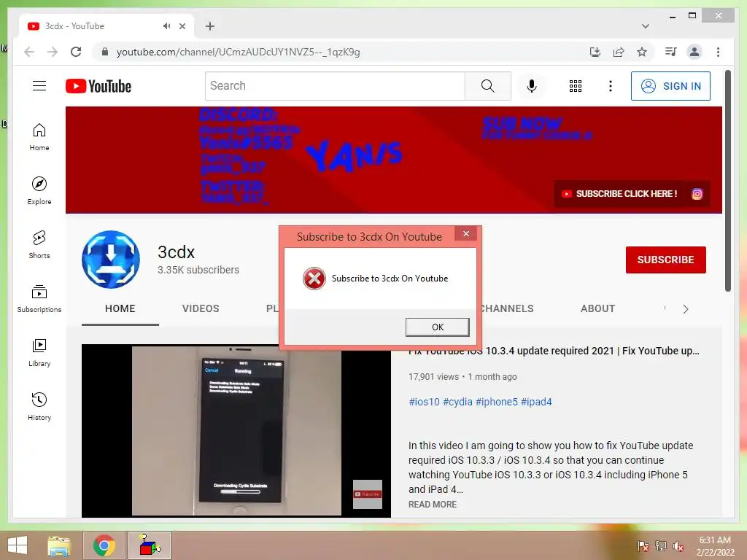Open Shorts in the sidebar
The image size is (747, 560).
[x=39, y=245]
